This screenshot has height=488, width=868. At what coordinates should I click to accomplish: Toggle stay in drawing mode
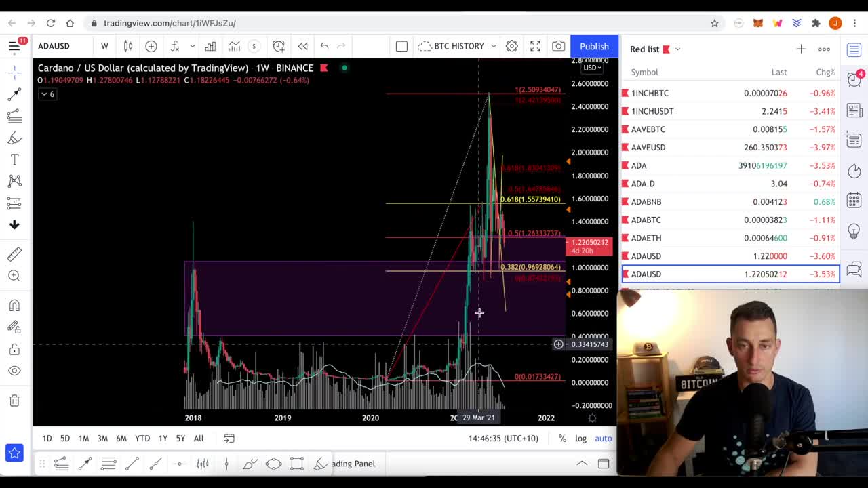[14, 327]
